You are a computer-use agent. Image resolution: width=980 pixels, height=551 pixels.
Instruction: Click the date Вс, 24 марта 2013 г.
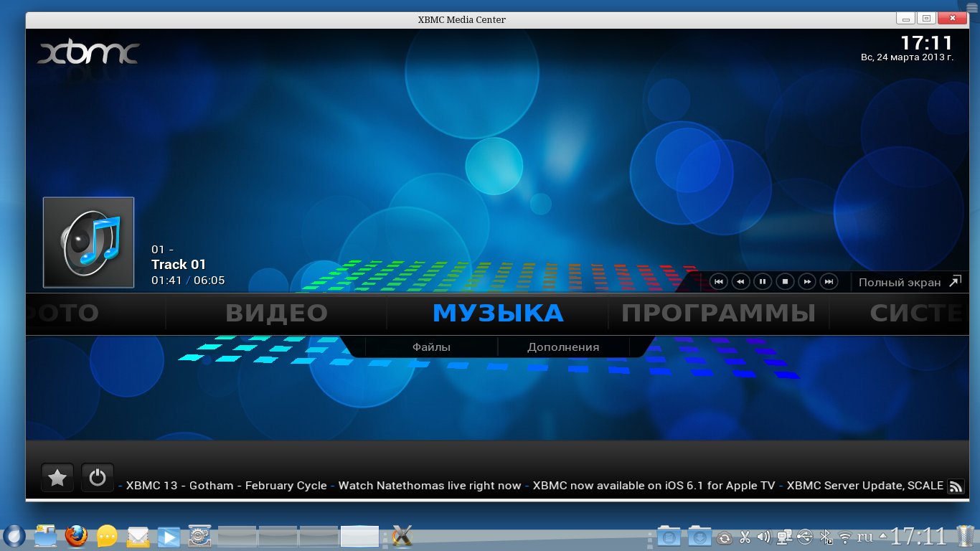click(x=907, y=57)
